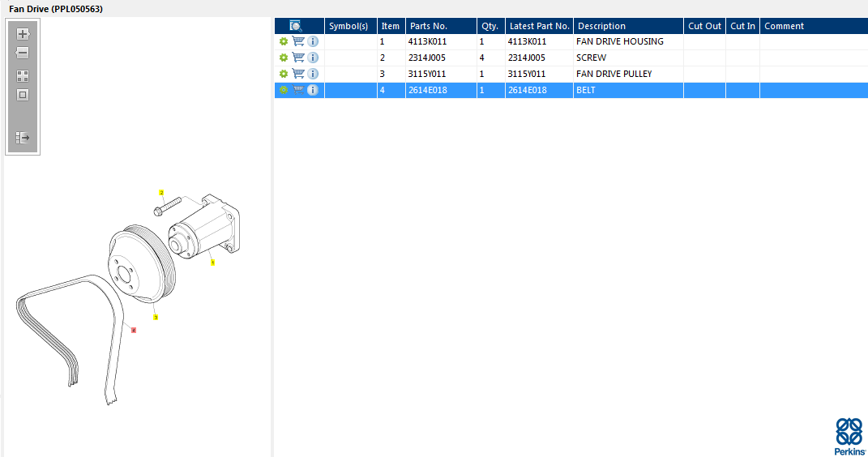This screenshot has width=868, height=457.
Task: Click the FAN DRIVE HOUSING description
Action: (619, 41)
